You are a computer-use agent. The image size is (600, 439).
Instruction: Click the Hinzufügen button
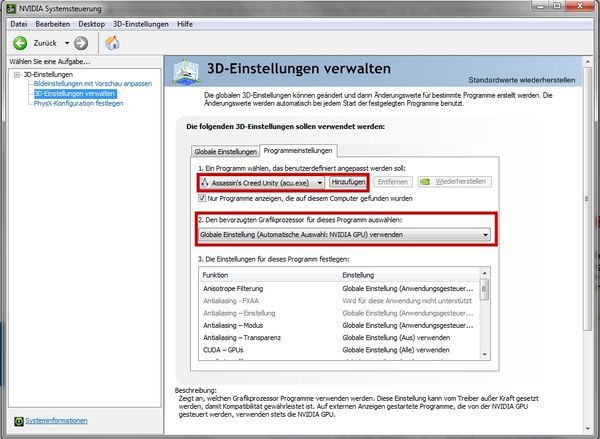pyautogui.click(x=348, y=182)
